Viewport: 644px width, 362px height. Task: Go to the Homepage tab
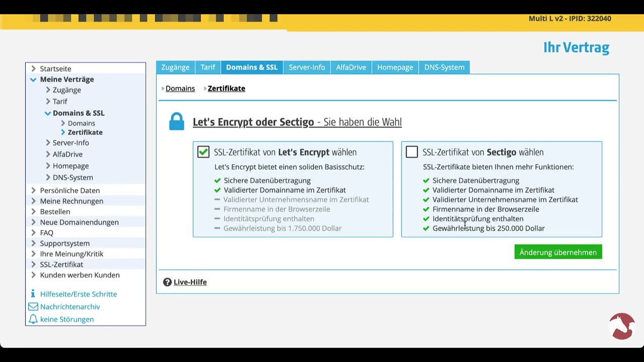coord(395,67)
